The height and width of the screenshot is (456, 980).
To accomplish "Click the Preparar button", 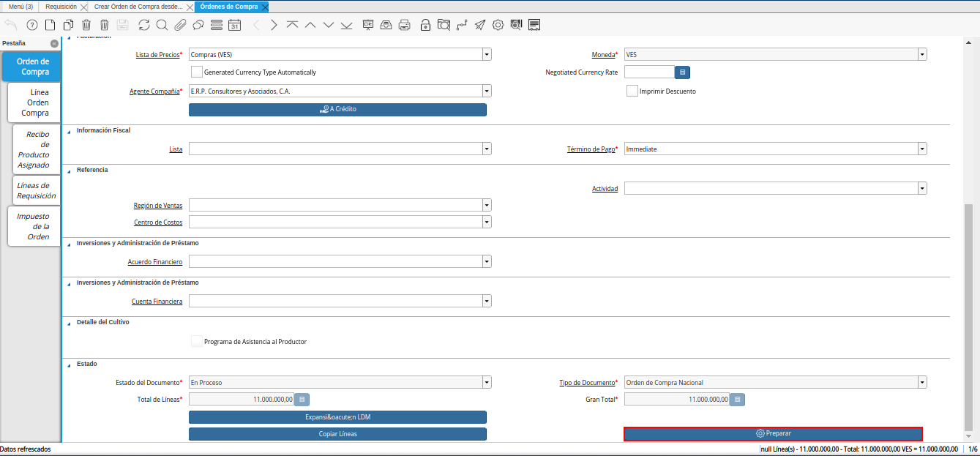I will 773,433.
